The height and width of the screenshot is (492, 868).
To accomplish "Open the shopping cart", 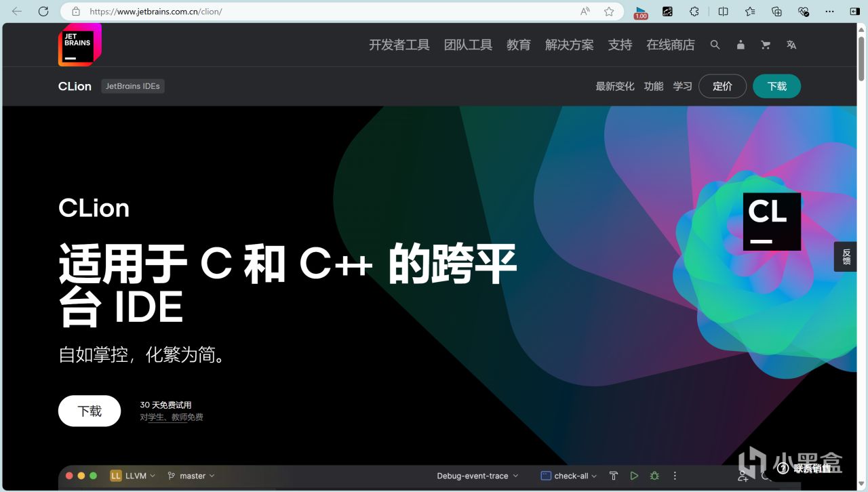I will [x=766, y=45].
